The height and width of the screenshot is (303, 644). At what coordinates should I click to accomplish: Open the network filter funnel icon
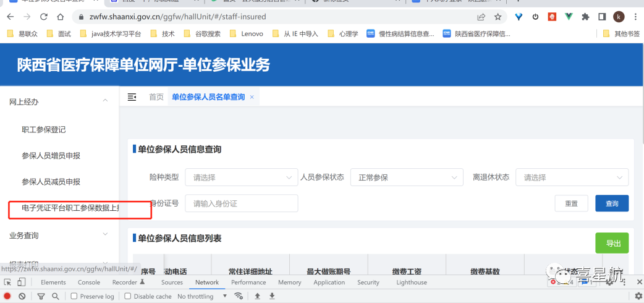(x=41, y=296)
